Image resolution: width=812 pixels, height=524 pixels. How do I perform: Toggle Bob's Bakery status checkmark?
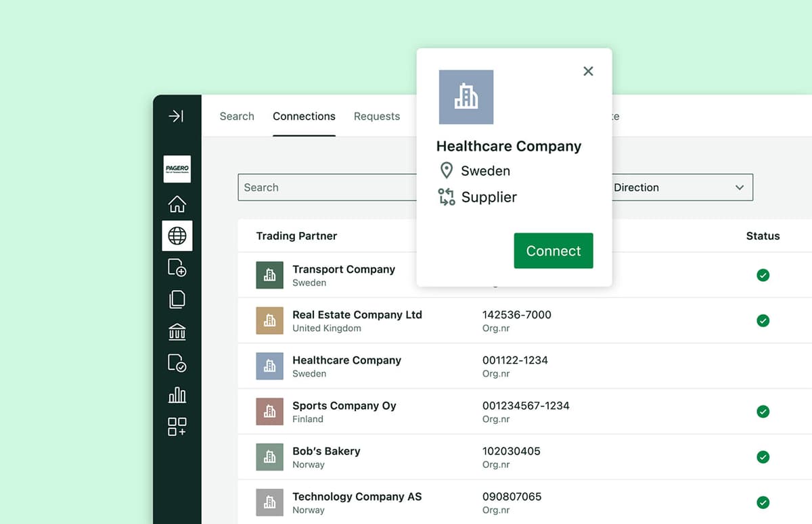click(x=763, y=456)
